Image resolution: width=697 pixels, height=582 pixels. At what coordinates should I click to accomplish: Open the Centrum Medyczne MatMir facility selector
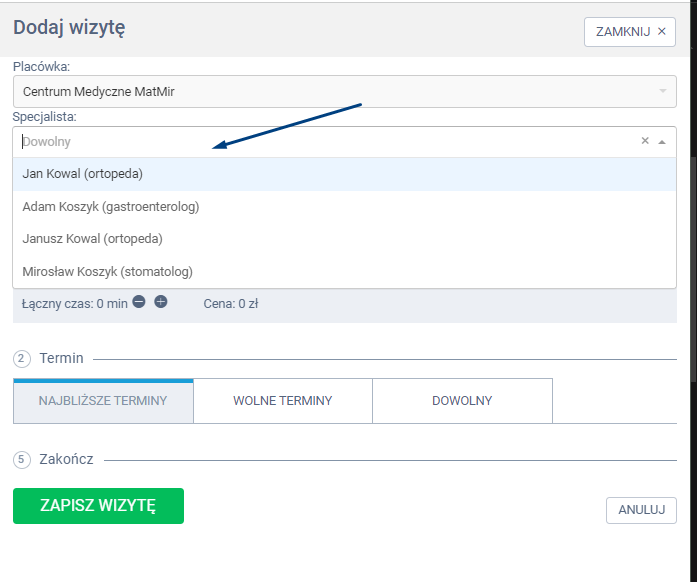pyautogui.click(x=330, y=92)
